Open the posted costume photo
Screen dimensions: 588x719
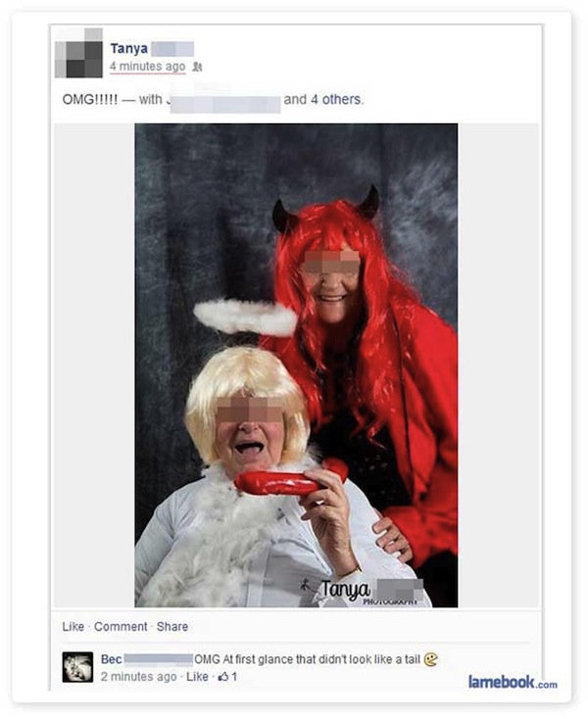pyautogui.click(x=296, y=365)
